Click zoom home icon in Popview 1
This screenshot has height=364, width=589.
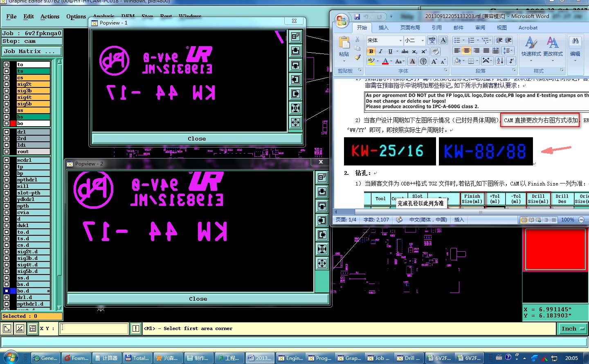click(x=296, y=36)
